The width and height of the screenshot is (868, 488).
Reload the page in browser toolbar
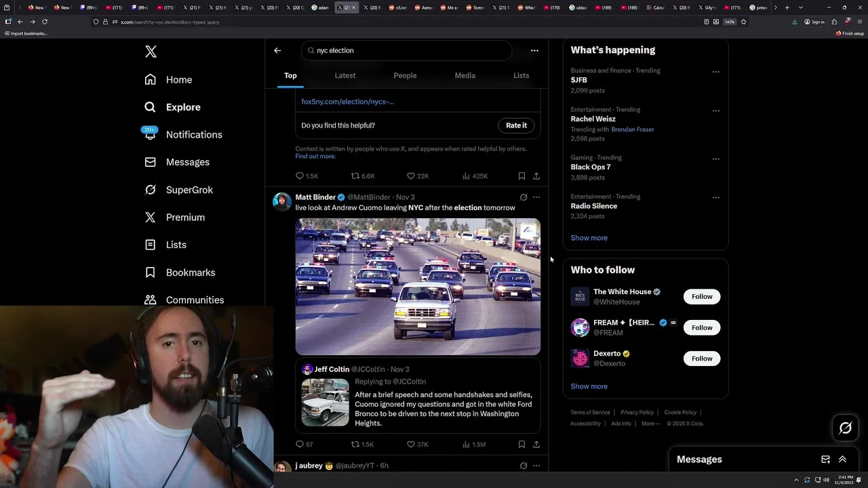click(x=45, y=22)
